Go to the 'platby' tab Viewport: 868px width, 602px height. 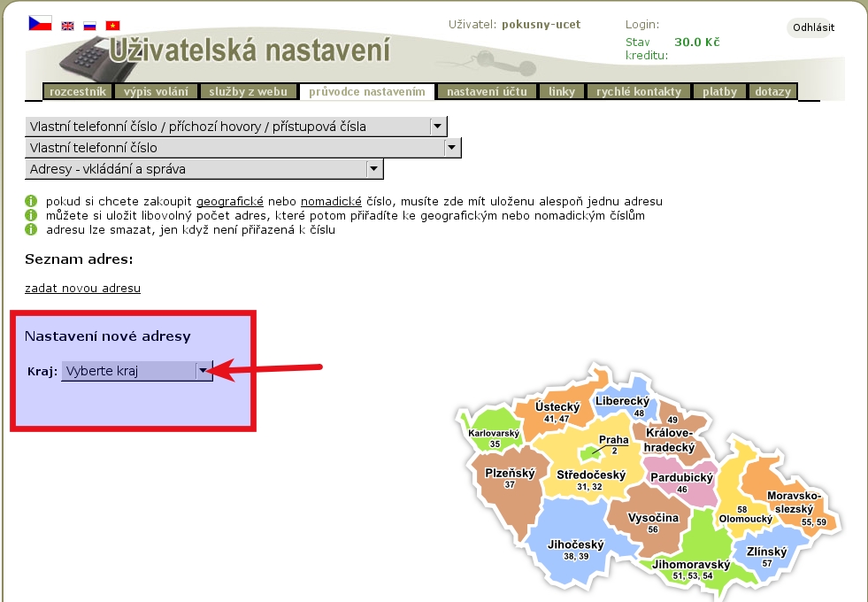(720, 91)
